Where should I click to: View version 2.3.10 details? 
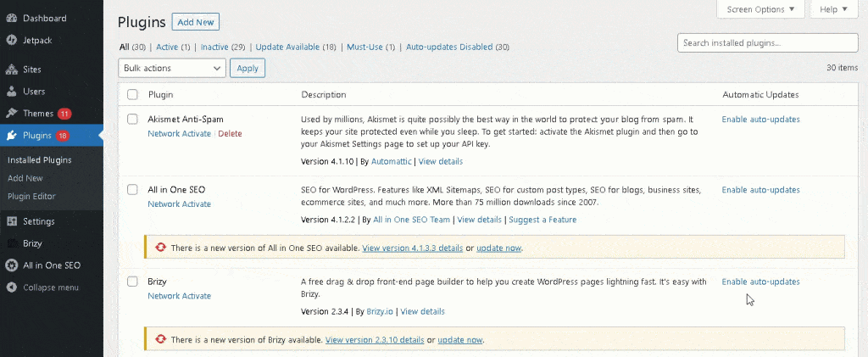tap(375, 339)
